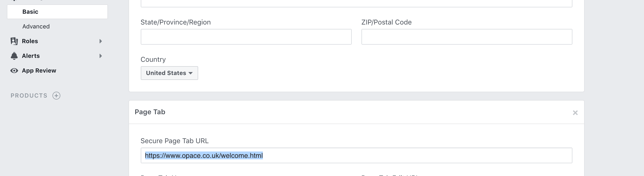Switch to the Advanced settings tab
Viewport: 644px width, 176px height.
click(36, 26)
